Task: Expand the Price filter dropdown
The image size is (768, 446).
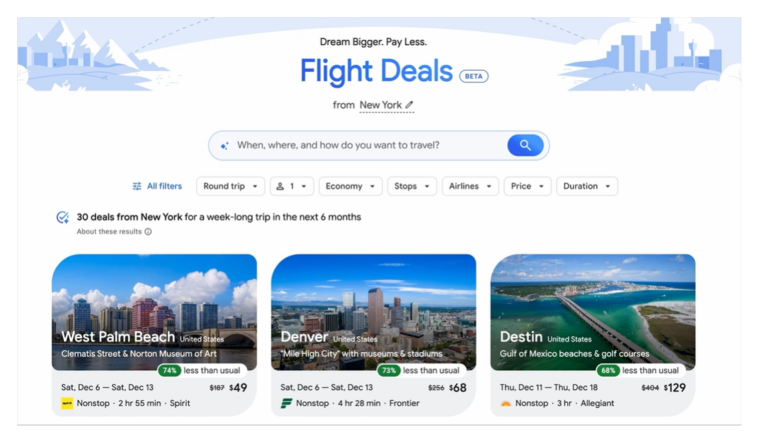Action: pos(528,186)
